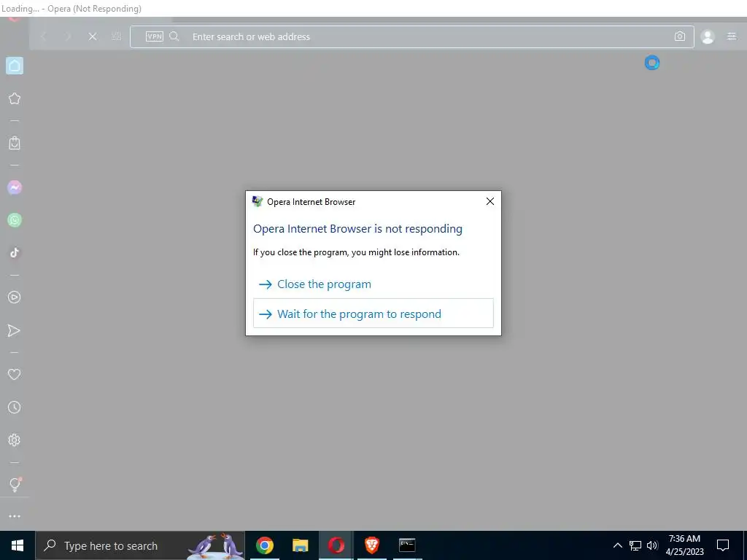
Task: Close the not responding dialog
Action: point(489,201)
